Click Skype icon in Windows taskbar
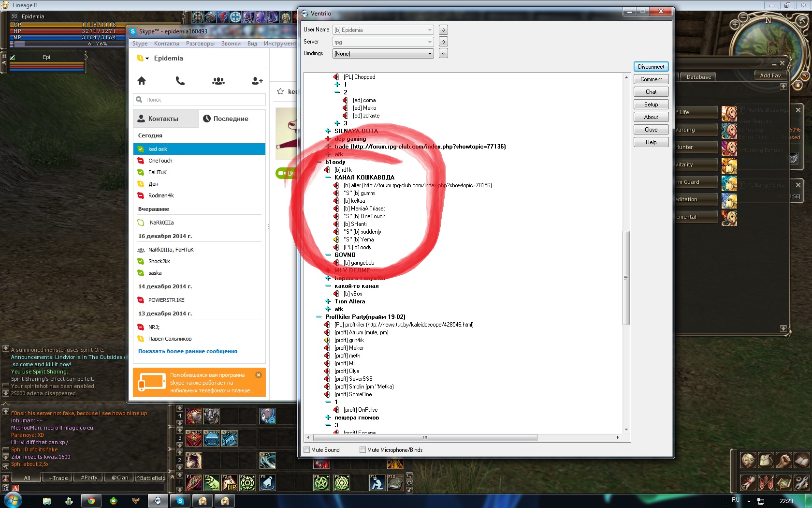Viewport: 812px width, 508px height. [180, 501]
